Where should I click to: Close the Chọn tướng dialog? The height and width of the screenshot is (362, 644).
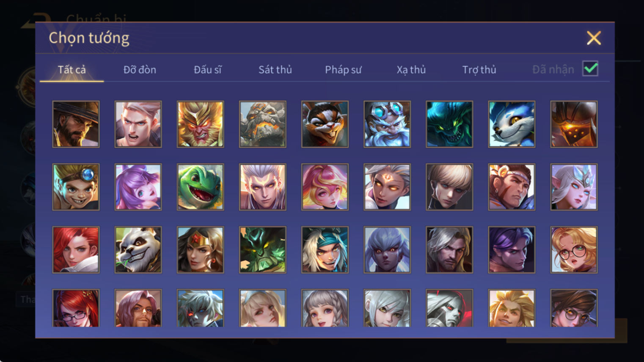594,38
